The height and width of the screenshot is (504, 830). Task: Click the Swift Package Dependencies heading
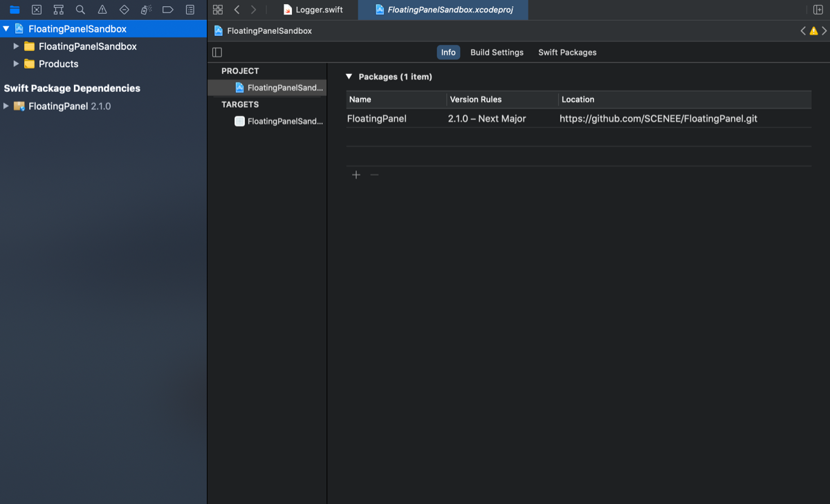coord(72,88)
